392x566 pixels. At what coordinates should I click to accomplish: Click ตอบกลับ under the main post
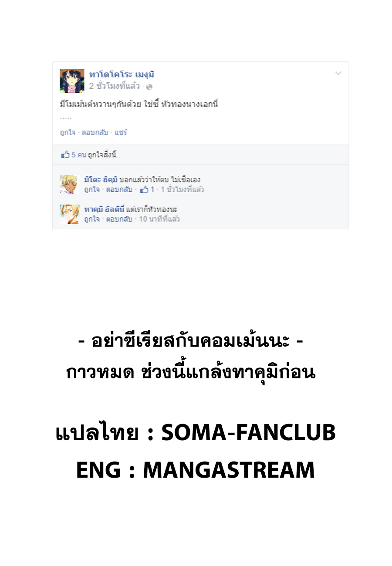(95, 132)
